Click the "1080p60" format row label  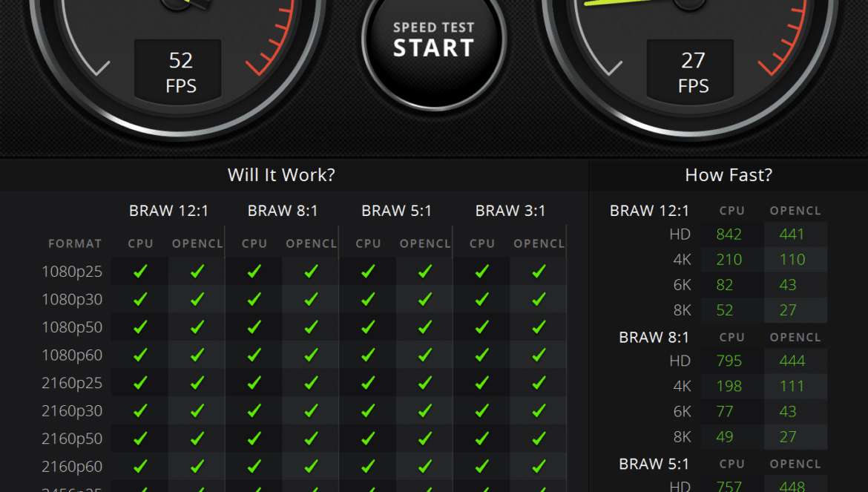coord(72,355)
